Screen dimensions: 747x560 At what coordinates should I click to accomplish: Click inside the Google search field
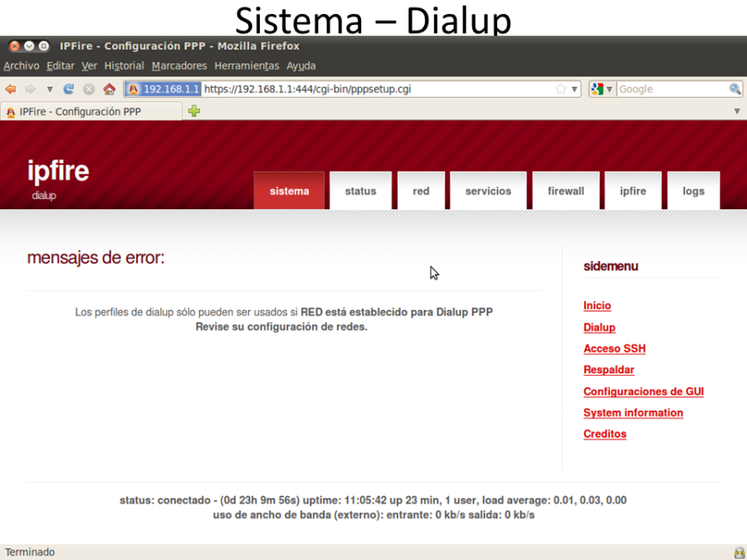click(671, 90)
